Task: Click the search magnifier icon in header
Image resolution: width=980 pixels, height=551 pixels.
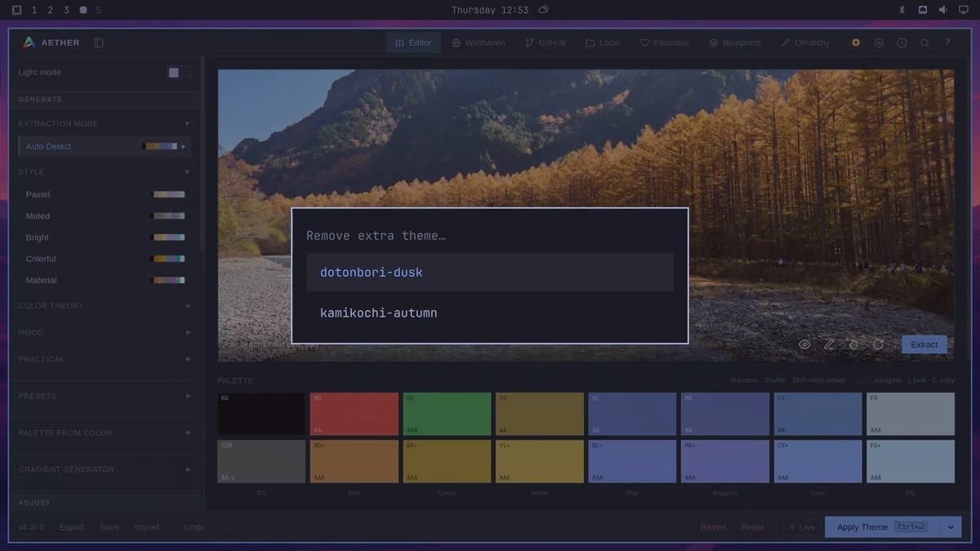Action: pyautogui.click(x=924, y=42)
